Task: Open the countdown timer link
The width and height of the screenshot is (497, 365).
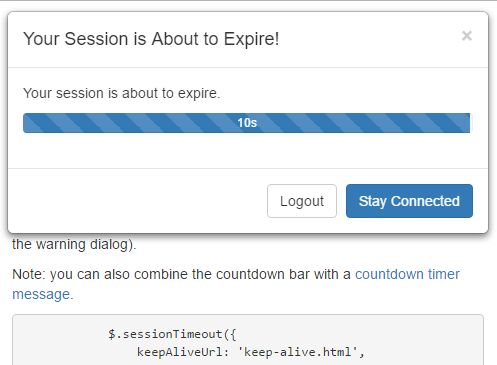Action: pyautogui.click(x=407, y=274)
